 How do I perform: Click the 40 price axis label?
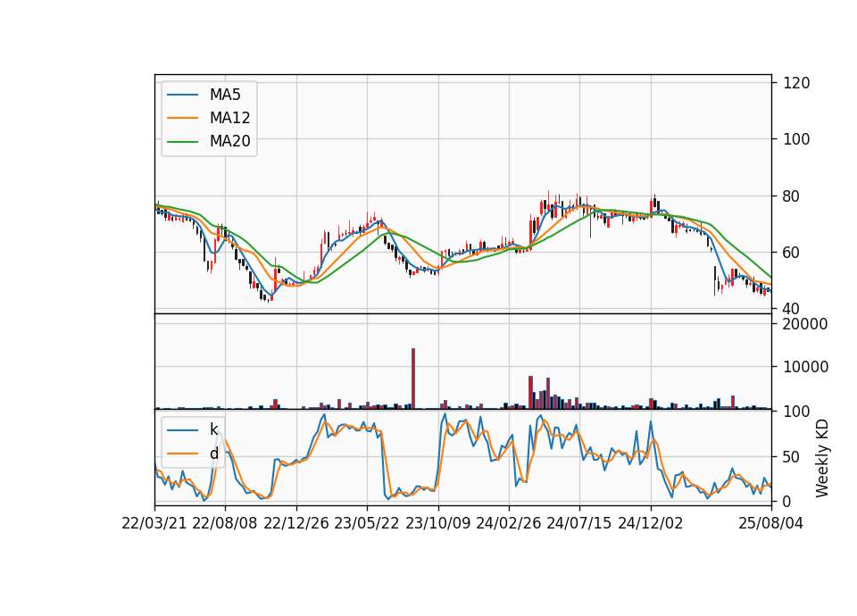tap(792, 309)
